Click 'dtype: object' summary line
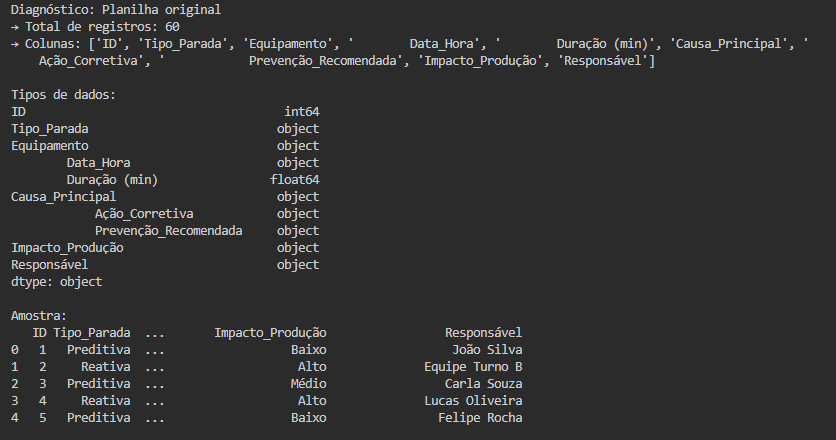This screenshot has height=440, width=836. click(x=57, y=282)
